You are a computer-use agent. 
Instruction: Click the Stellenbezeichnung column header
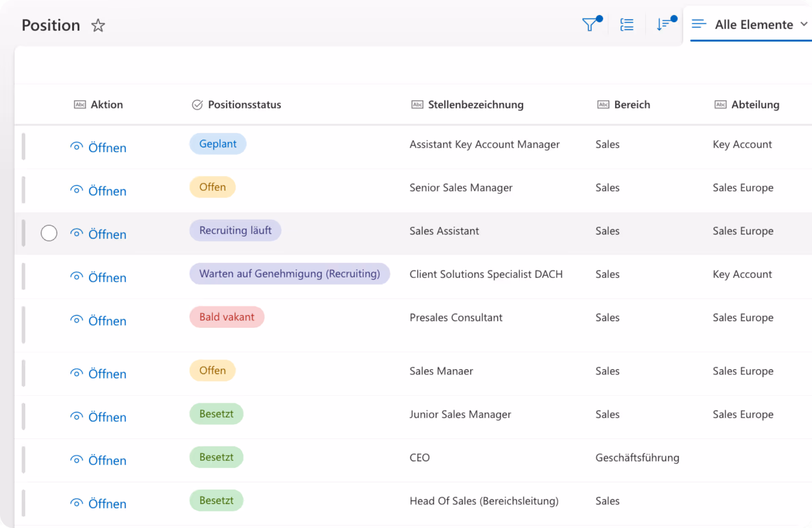tap(467, 104)
